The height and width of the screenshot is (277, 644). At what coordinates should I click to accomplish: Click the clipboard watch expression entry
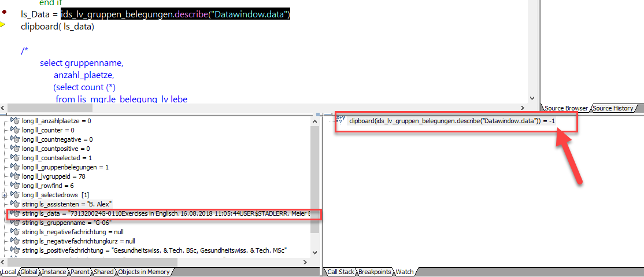point(452,121)
